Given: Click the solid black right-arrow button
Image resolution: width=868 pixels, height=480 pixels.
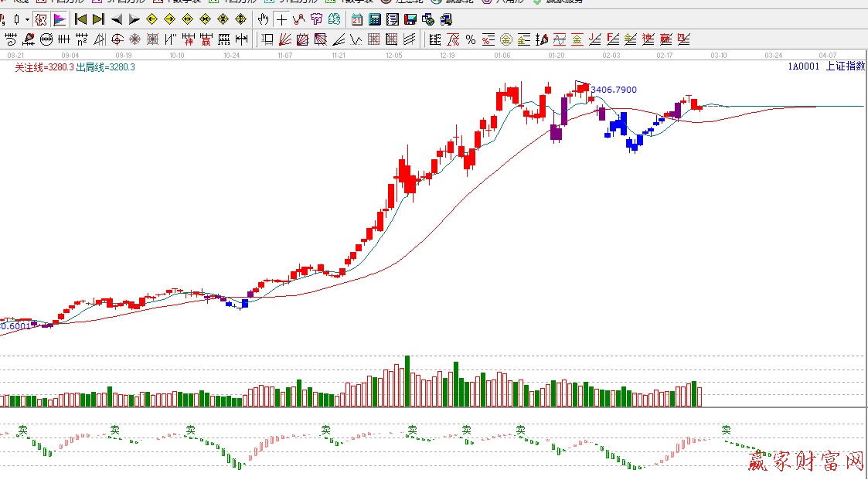Looking at the screenshot, I should tap(134, 19).
